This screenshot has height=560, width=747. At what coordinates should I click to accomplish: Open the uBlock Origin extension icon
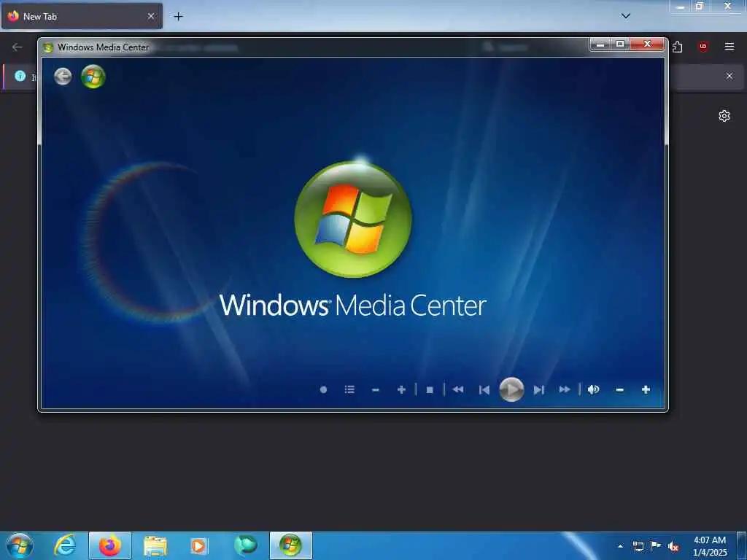coord(703,47)
